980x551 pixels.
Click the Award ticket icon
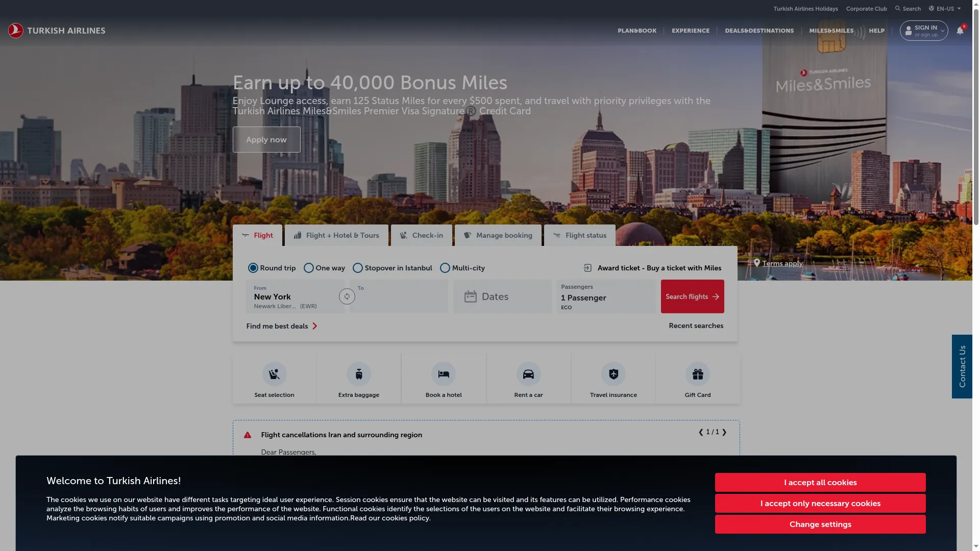(x=588, y=268)
